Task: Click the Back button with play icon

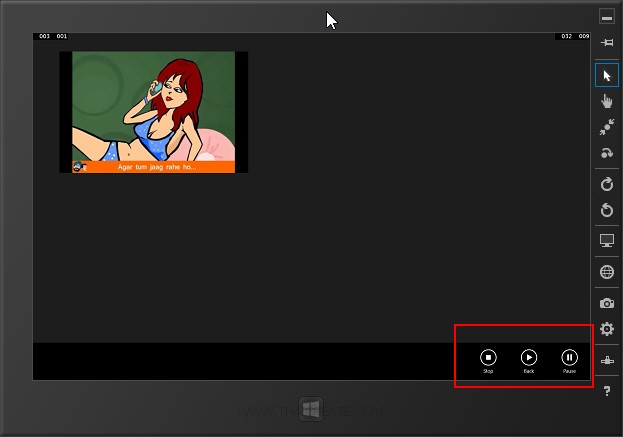Action: tap(529, 358)
